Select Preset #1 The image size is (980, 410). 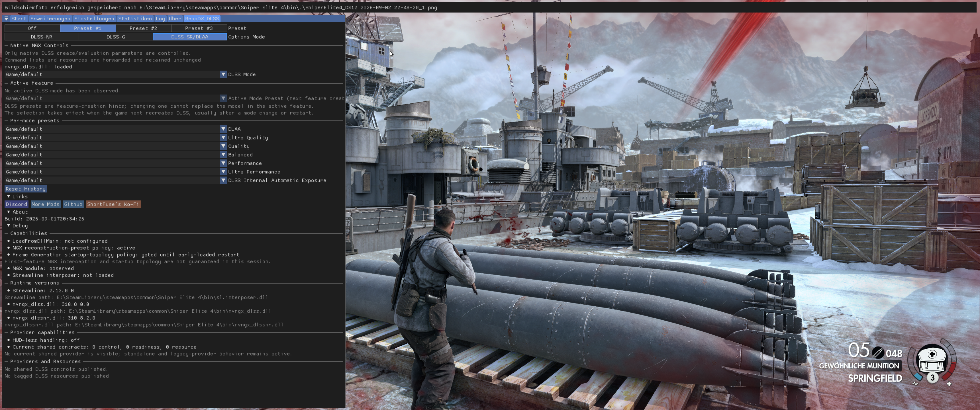point(87,28)
